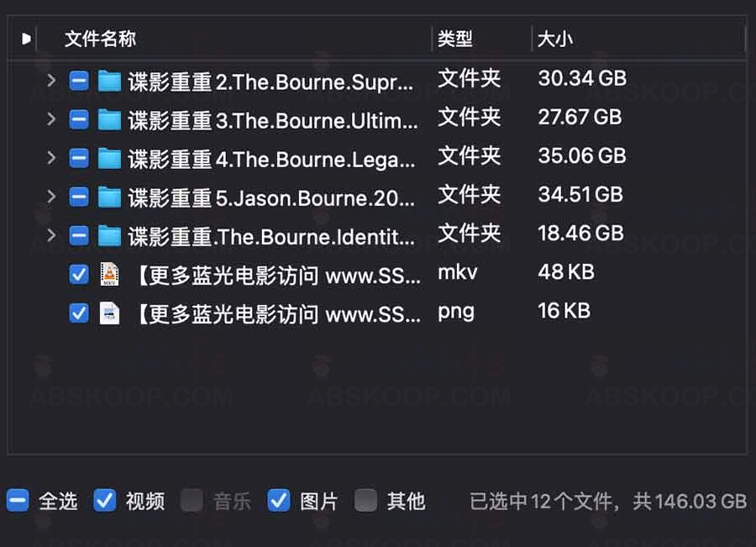Uncheck the png file checkbox
The width and height of the screenshot is (756, 547).
79,313
